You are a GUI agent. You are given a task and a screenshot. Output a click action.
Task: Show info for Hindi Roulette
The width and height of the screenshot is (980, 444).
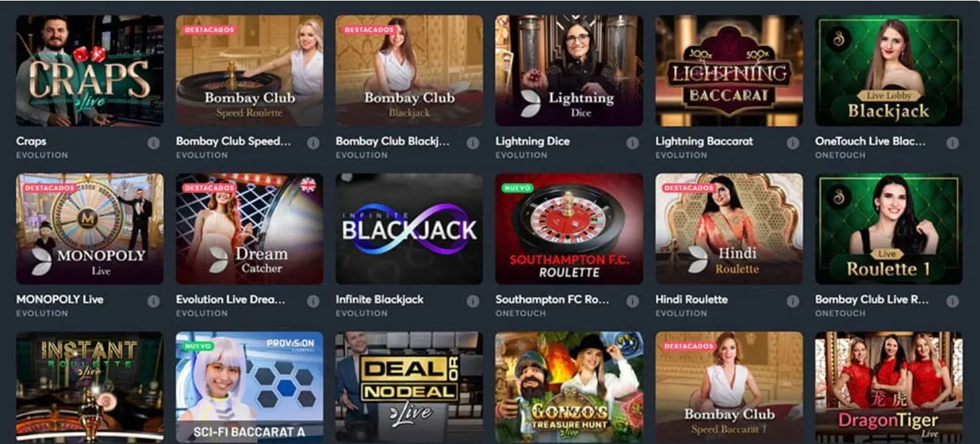793,301
